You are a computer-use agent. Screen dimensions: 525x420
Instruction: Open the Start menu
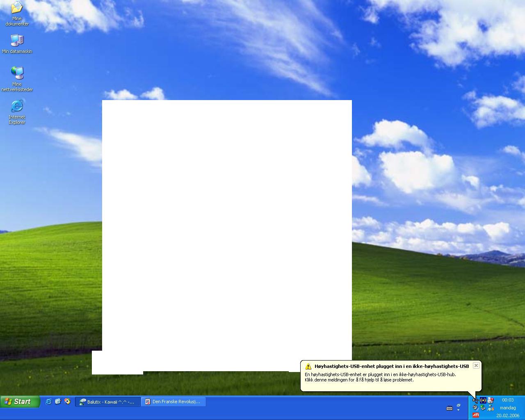[20, 402]
